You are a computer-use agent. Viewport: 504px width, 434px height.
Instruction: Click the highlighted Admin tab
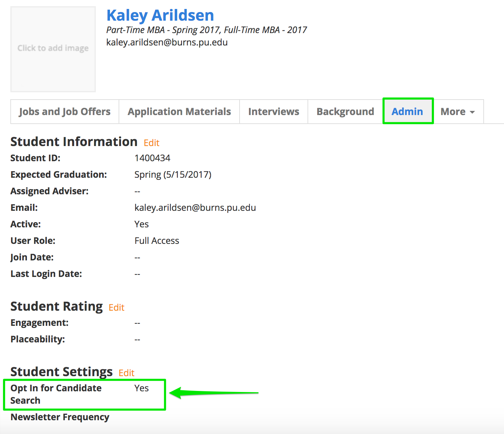pyautogui.click(x=407, y=112)
